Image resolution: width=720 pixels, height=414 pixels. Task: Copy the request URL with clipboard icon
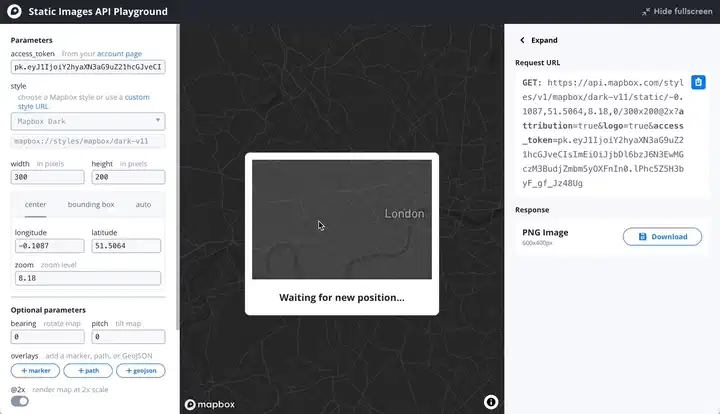tap(699, 82)
